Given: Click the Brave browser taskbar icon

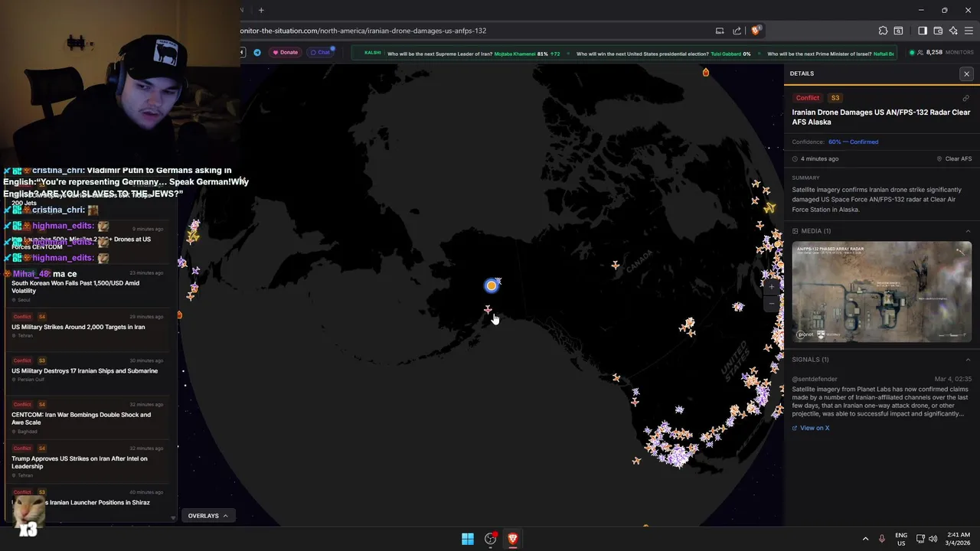Looking at the screenshot, I should 512,539.
